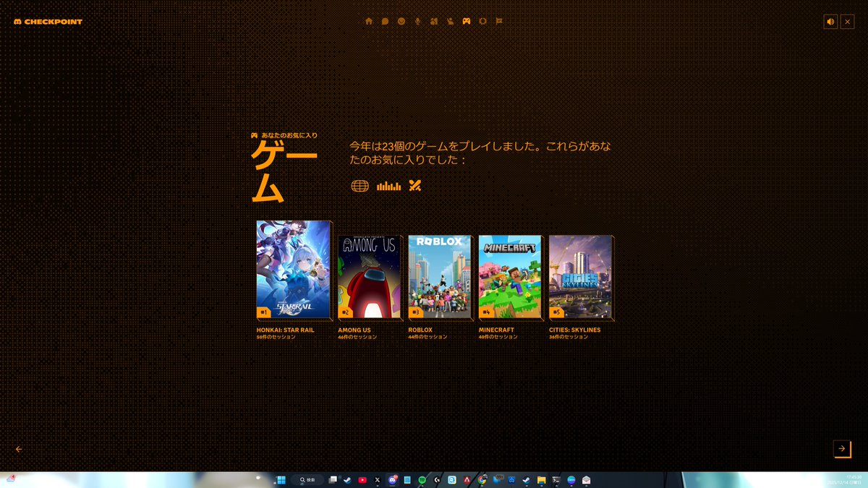The image size is (868, 488).
Task: Go to the home section icon
Action: coord(369,21)
